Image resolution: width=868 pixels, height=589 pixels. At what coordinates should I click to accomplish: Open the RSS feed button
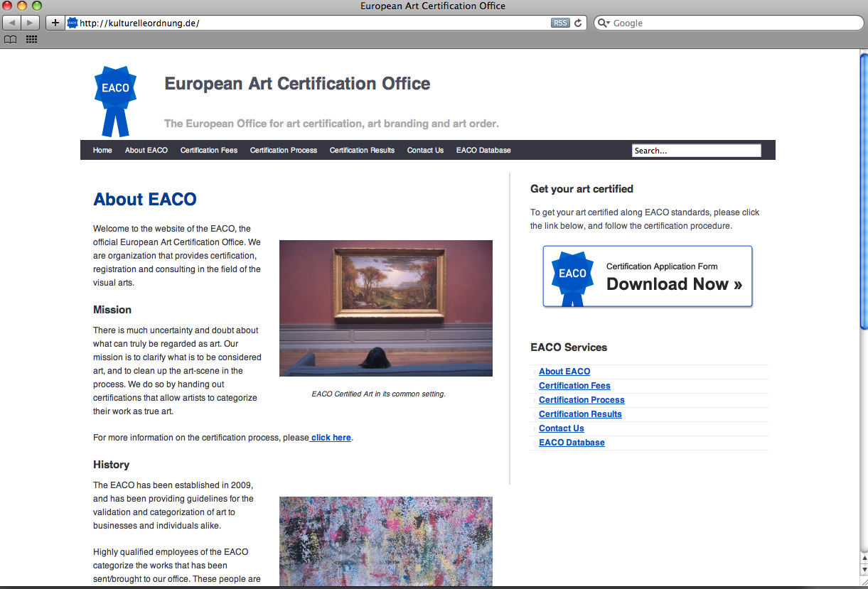click(x=560, y=23)
